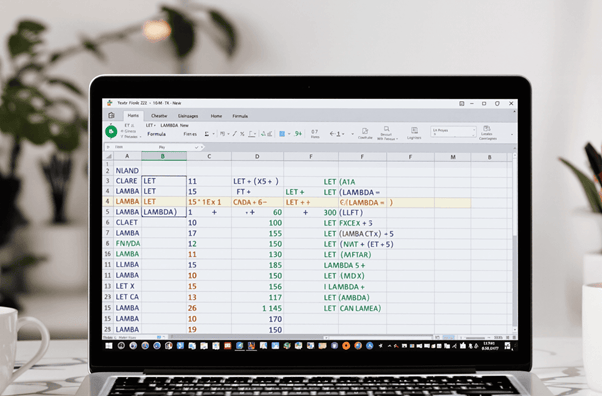Click the checkmark in formula bar
The width and height of the screenshot is (602, 396).
[x=197, y=147]
